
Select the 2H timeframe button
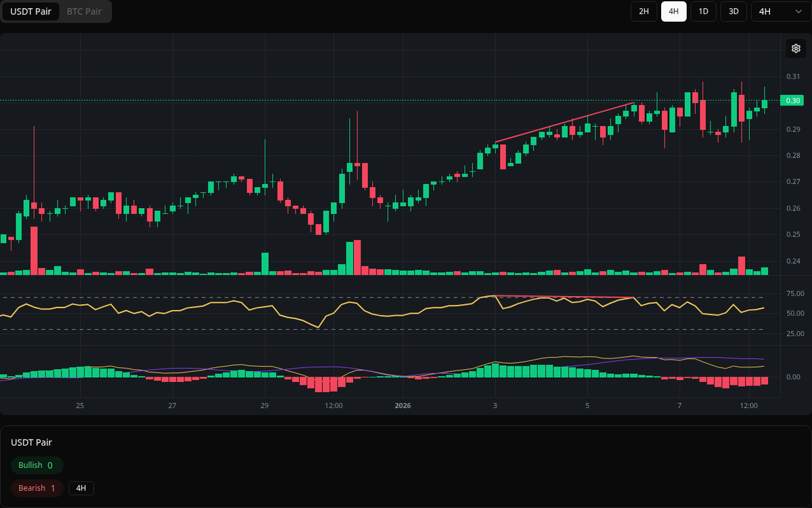pos(643,12)
